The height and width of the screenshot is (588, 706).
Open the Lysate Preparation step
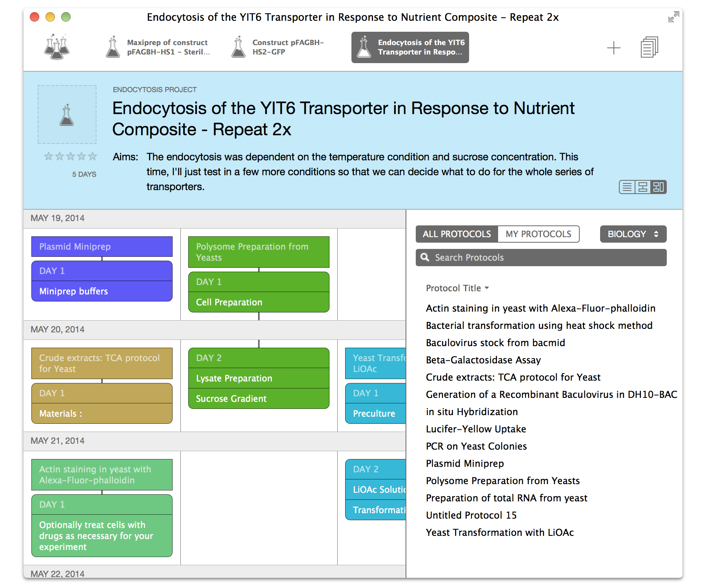(x=259, y=378)
